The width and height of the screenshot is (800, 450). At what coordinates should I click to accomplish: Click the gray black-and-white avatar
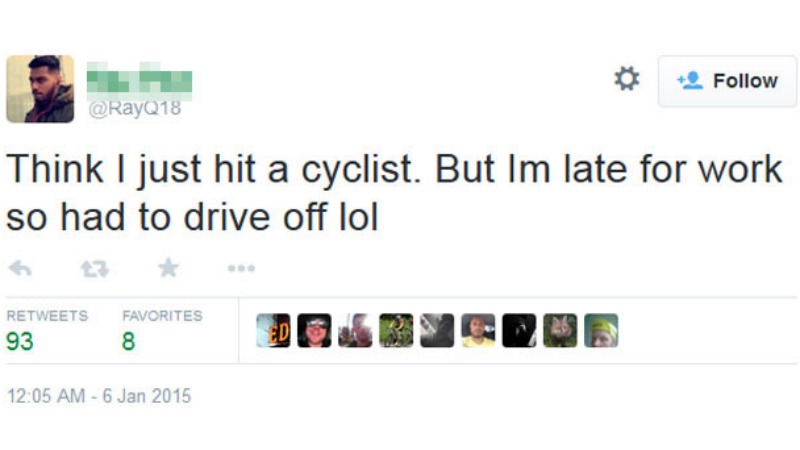pos(437,331)
